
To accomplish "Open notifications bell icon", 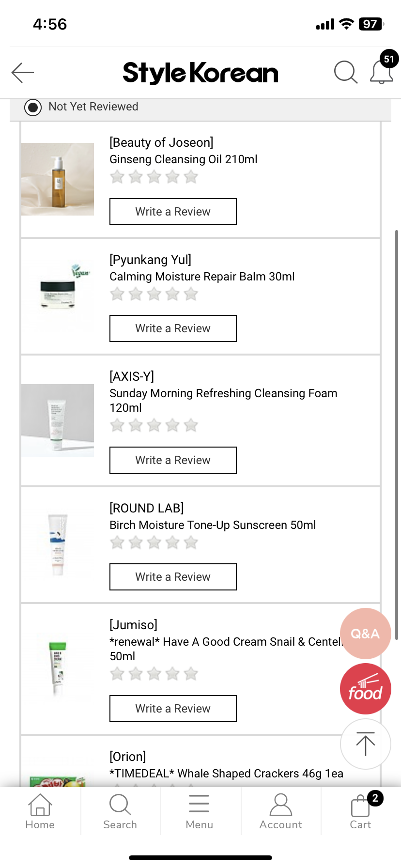I will click(x=382, y=73).
